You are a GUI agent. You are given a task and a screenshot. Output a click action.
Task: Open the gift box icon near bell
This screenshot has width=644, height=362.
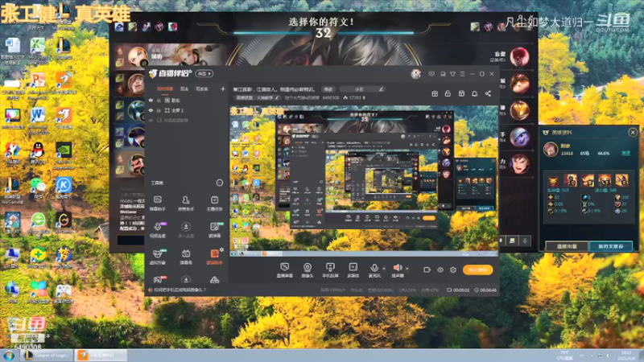[x=435, y=93]
